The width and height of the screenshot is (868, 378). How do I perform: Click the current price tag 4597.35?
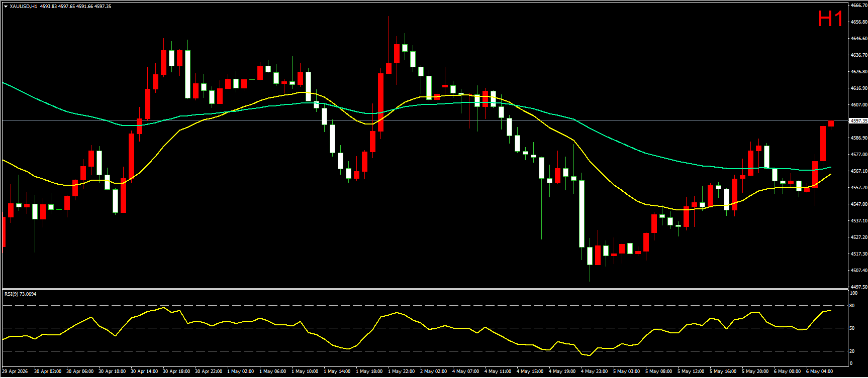tap(858, 120)
